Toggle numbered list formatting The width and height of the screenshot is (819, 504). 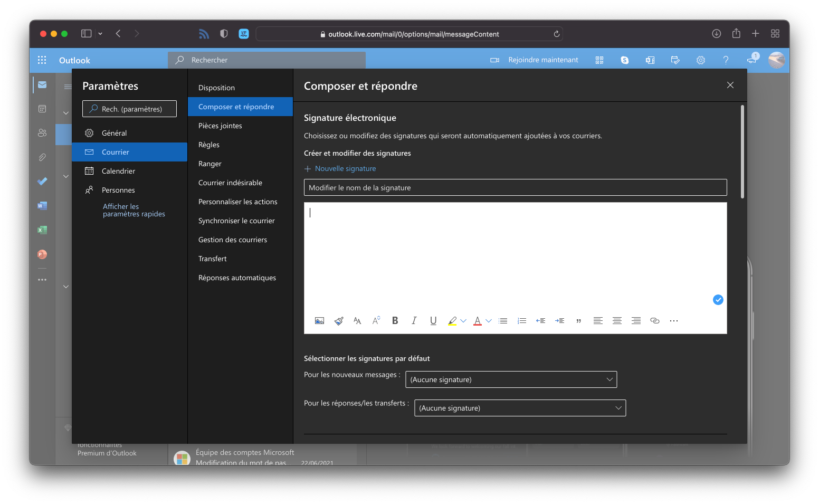[x=522, y=321]
